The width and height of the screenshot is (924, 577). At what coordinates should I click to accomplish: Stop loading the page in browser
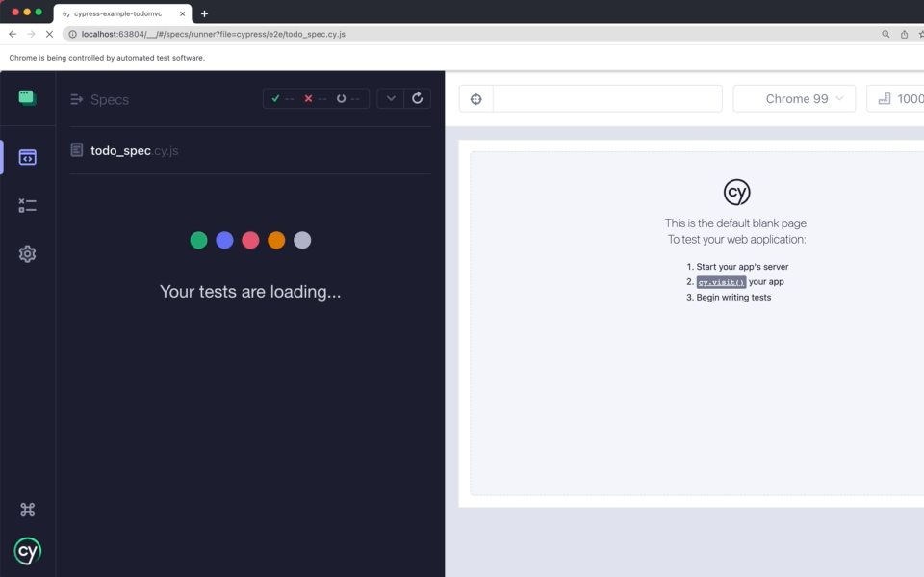[x=49, y=34]
